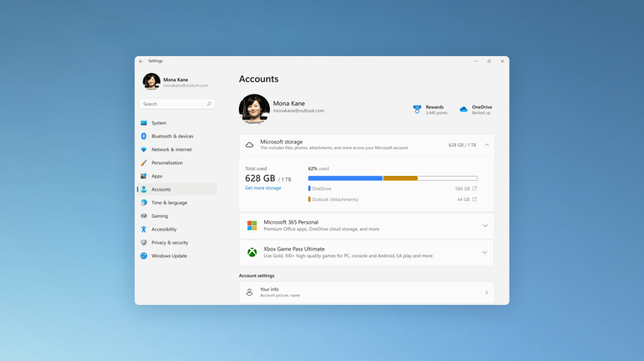Click the 62% used label
The height and width of the screenshot is (361, 644).
319,168
